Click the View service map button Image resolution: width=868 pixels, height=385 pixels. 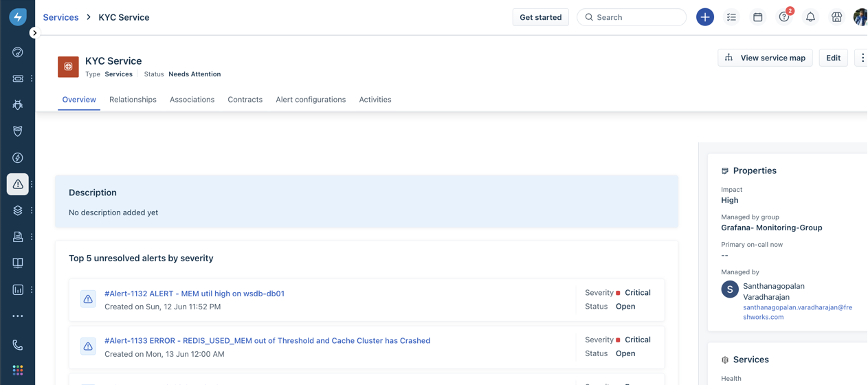point(765,58)
